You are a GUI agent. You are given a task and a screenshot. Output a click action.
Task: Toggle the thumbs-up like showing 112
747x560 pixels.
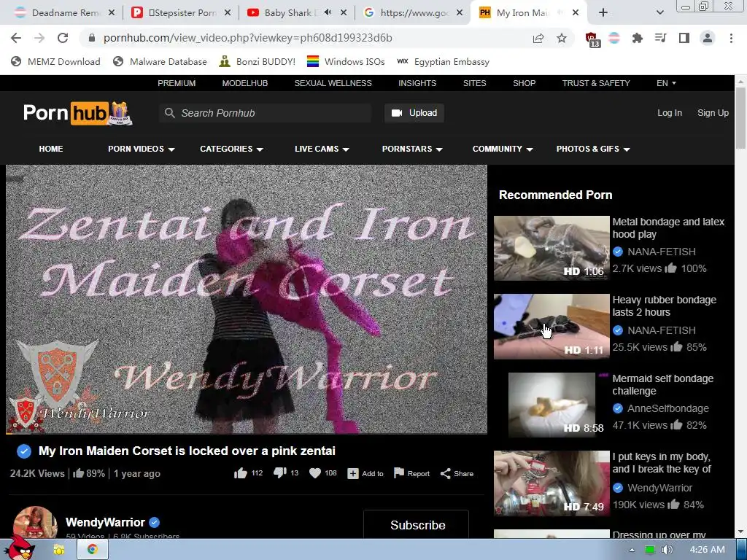241,472
